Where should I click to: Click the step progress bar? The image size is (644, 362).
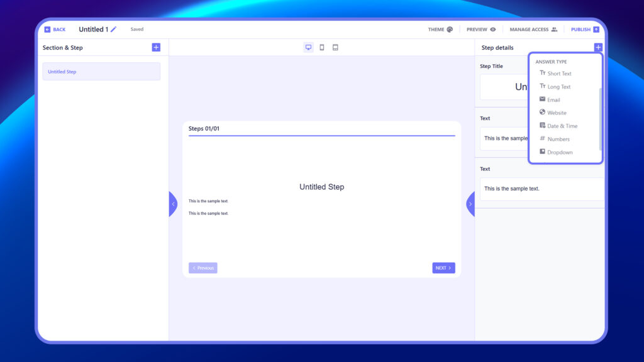[321, 136]
